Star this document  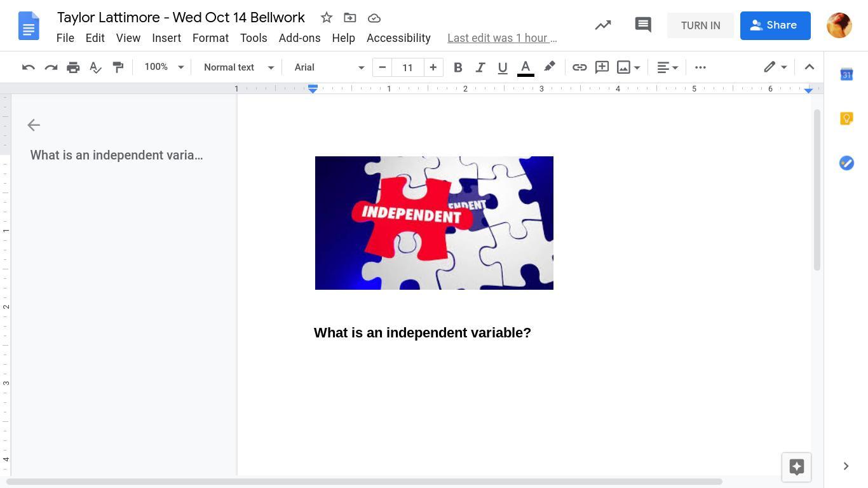point(326,18)
